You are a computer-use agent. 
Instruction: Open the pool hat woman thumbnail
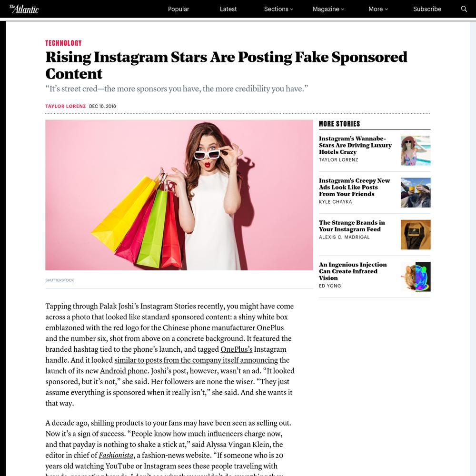(415, 150)
